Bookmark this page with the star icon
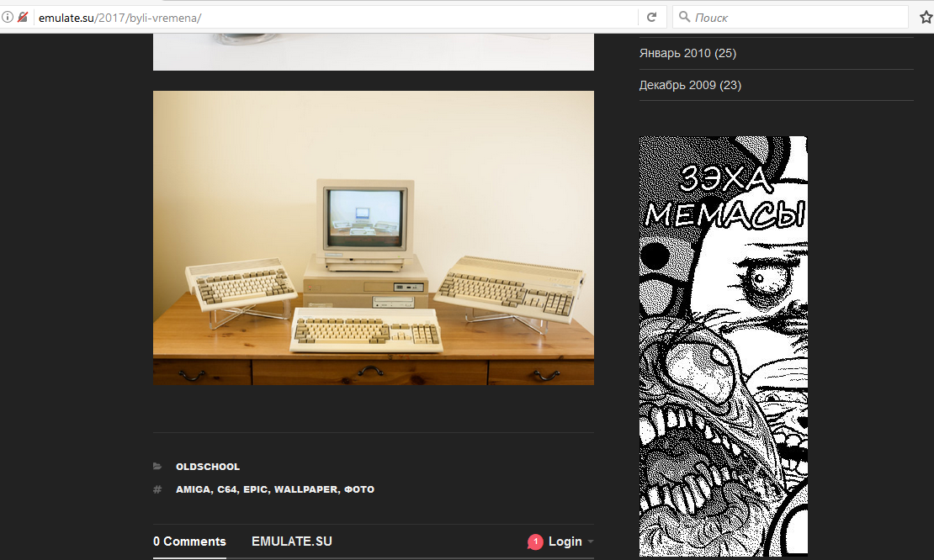The width and height of the screenshot is (934, 560). click(x=926, y=18)
